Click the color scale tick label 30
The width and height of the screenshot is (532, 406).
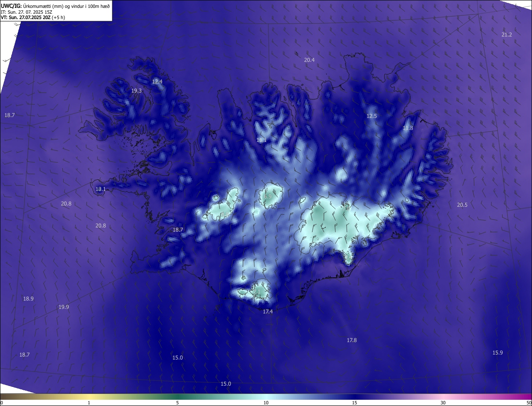443,403
